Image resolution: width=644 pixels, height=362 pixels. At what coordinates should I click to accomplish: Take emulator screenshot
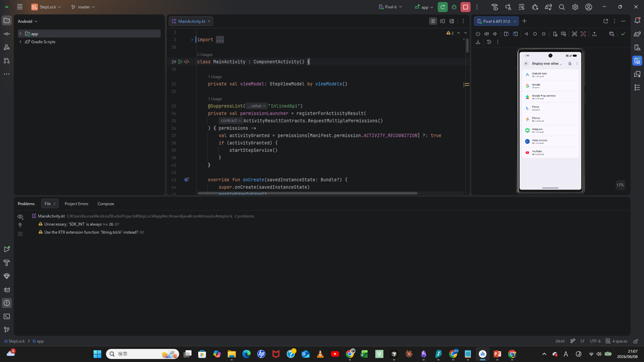pos(575,34)
